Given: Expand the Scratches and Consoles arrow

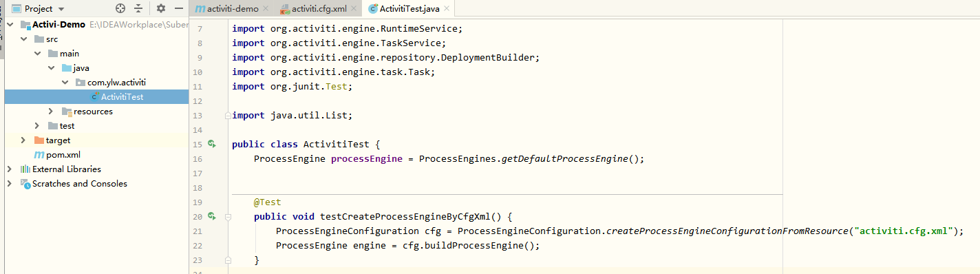Looking at the screenshot, I should (10, 184).
